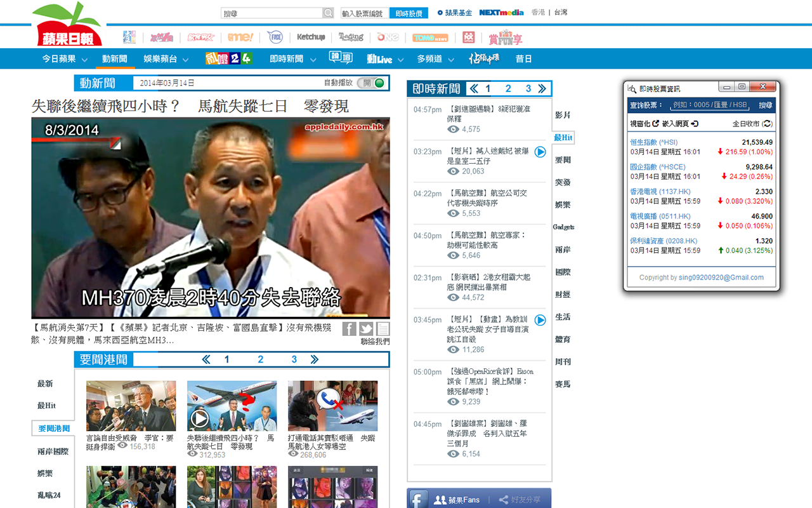Open the 動新聞 nav tab
This screenshot has height=508, width=812.
click(115, 59)
